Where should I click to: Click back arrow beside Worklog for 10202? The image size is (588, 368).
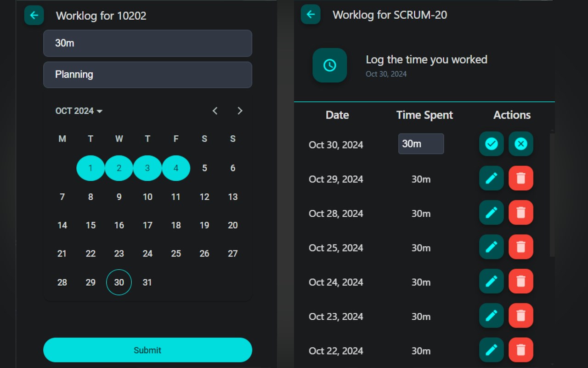[34, 15]
